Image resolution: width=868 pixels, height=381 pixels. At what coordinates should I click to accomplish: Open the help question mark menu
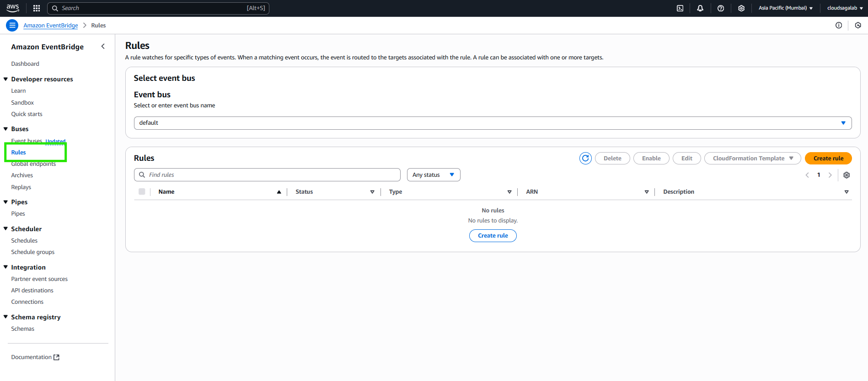pyautogui.click(x=721, y=8)
